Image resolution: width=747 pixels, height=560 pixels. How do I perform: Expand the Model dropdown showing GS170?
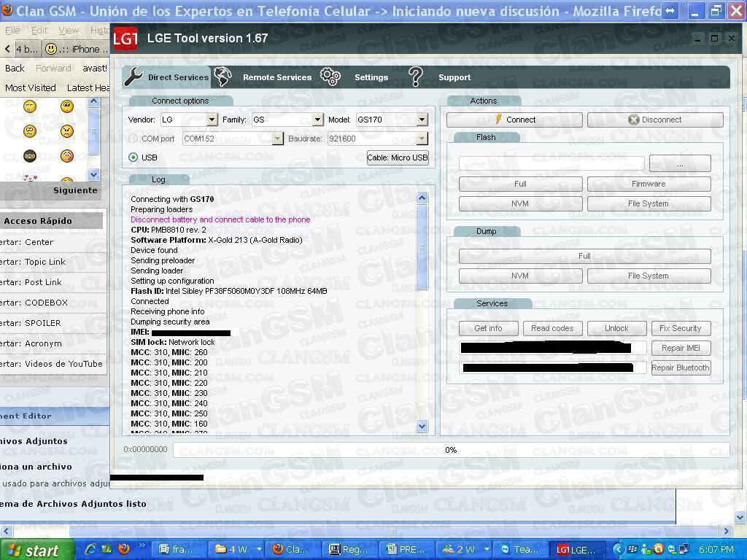[x=422, y=120]
